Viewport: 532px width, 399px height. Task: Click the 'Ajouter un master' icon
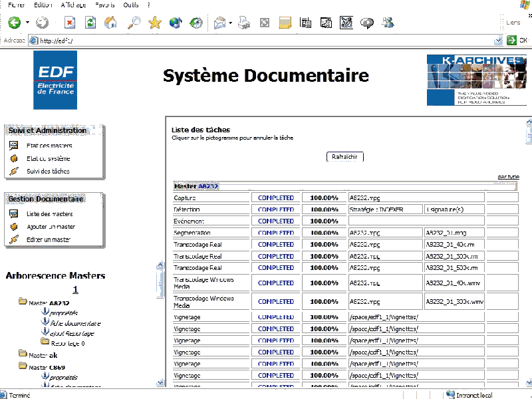14,227
